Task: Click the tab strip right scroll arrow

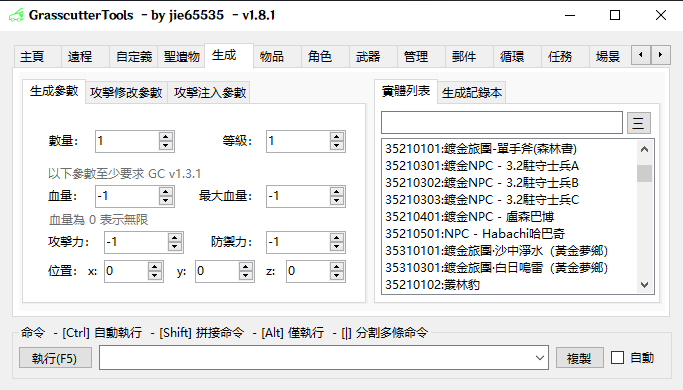Action: coord(660,55)
